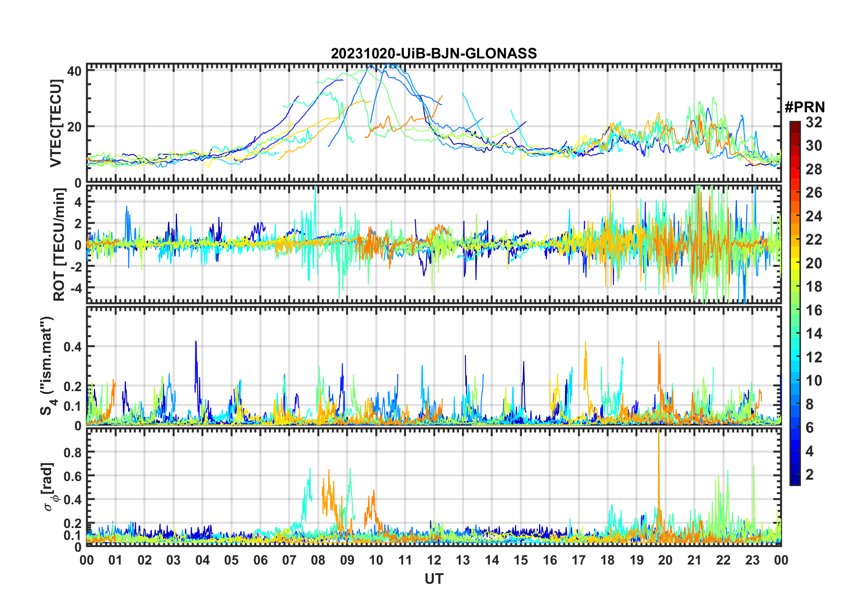Click the 11 hour label on UT axis
The height and width of the screenshot is (607, 868).
tap(405, 560)
